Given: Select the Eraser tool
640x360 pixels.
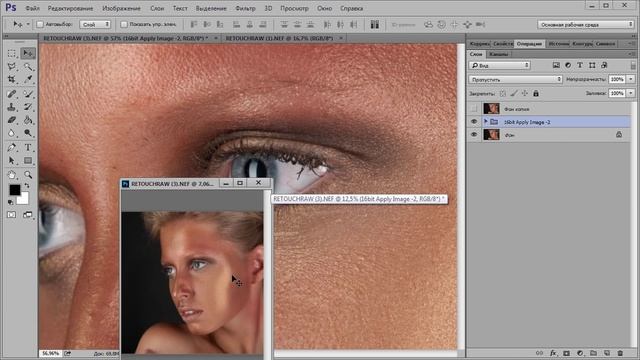Looking at the screenshot, I should 11,120.
